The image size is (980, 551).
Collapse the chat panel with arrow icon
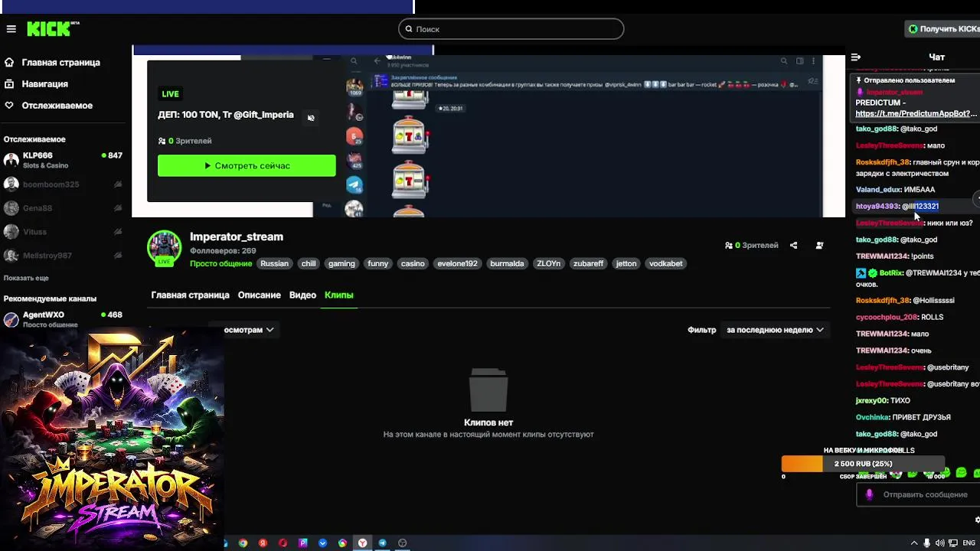856,57
